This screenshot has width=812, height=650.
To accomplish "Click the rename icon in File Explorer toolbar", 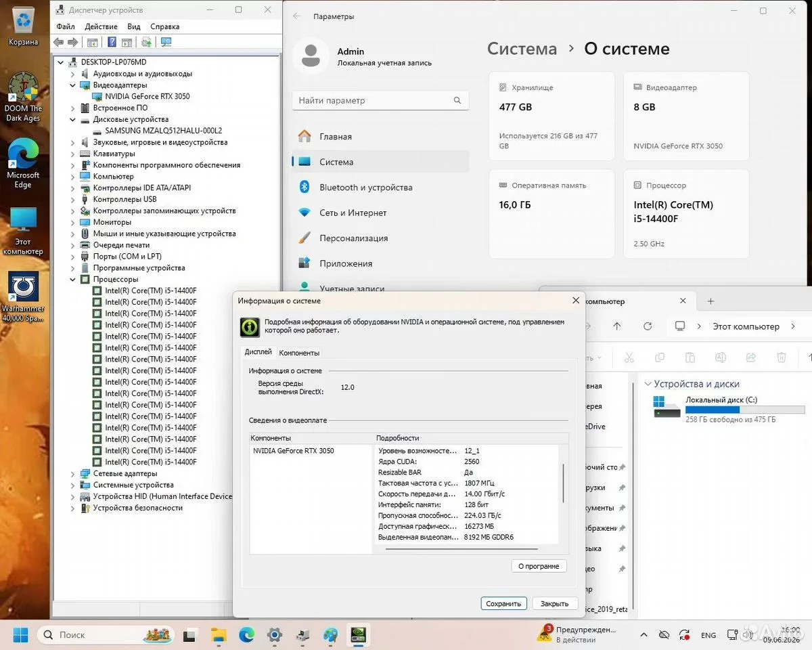I will [721, 357].
